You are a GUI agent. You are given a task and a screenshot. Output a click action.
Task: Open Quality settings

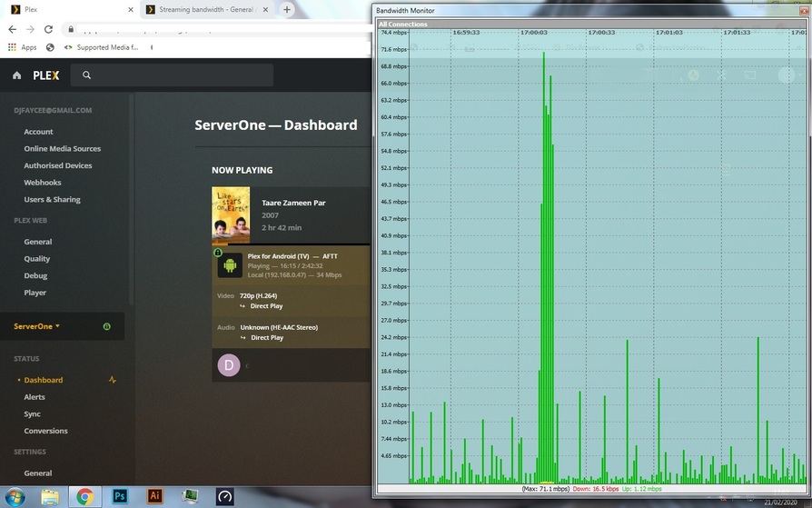tap(36, 259)
